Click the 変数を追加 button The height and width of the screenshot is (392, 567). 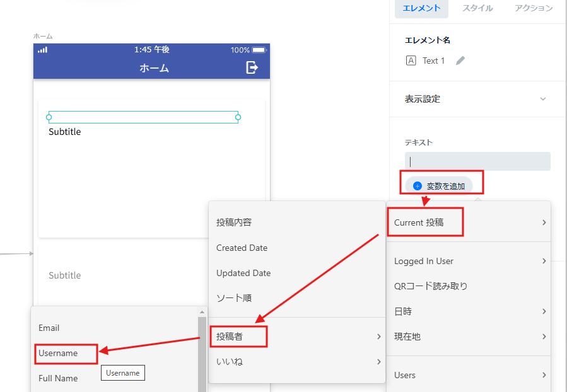coord(438,186)
